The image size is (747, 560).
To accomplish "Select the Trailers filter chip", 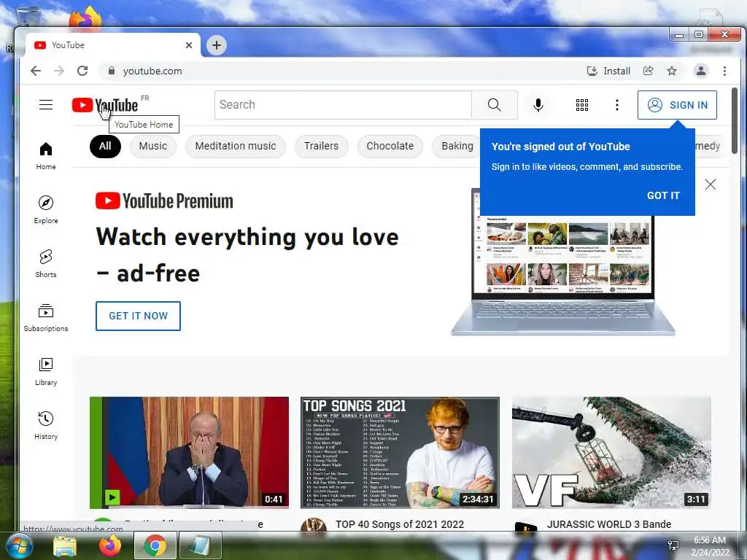I will [x=321, y=146].
